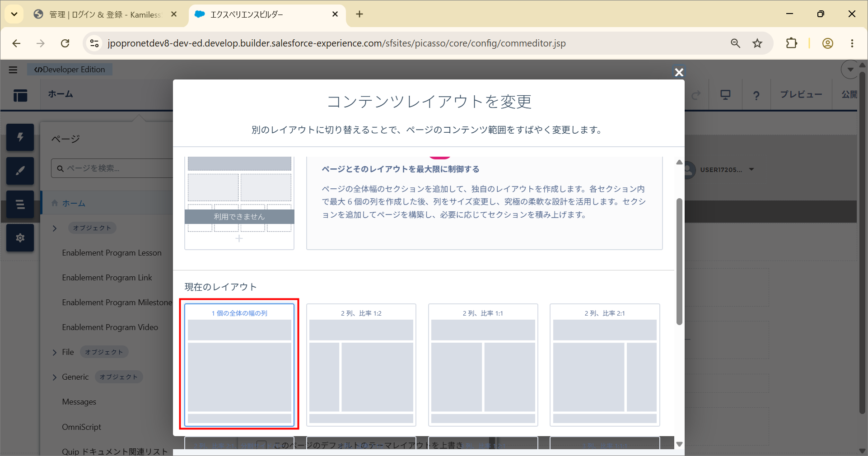Choose the 2 columns 1:2 ratio layout
Viewport: 868px width, 456px height.
tap(361, 365)
